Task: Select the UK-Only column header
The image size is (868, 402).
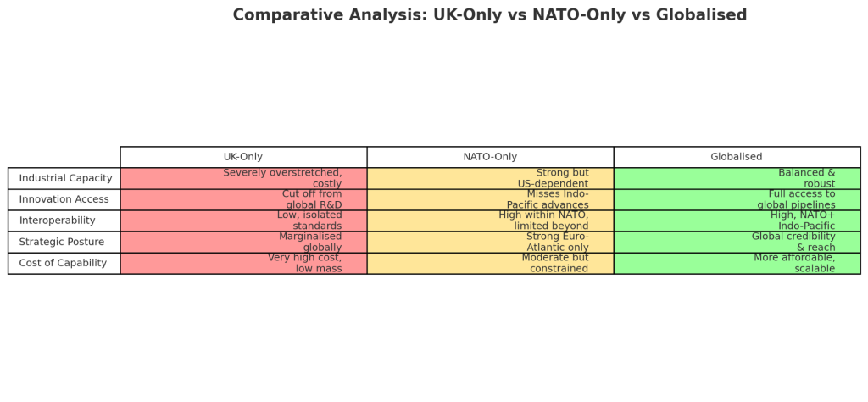Action: point(243,157)
